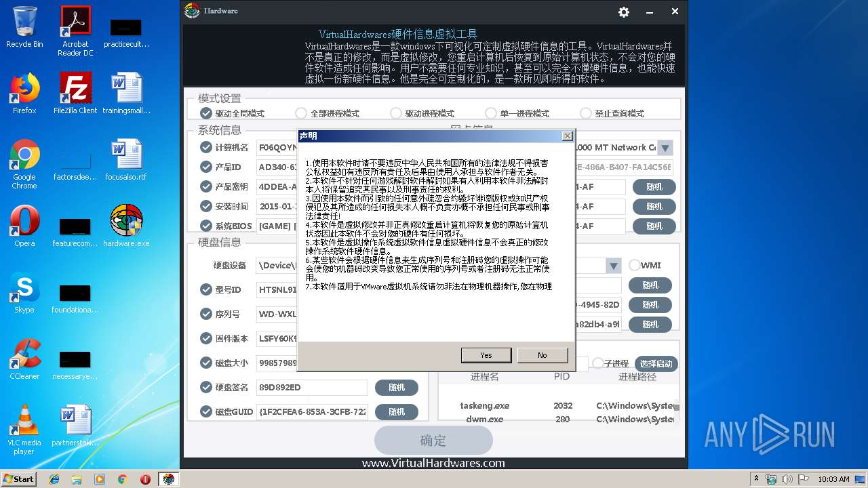Select the 子进程 radio option
Screen dimensions: 868x488
598,363
